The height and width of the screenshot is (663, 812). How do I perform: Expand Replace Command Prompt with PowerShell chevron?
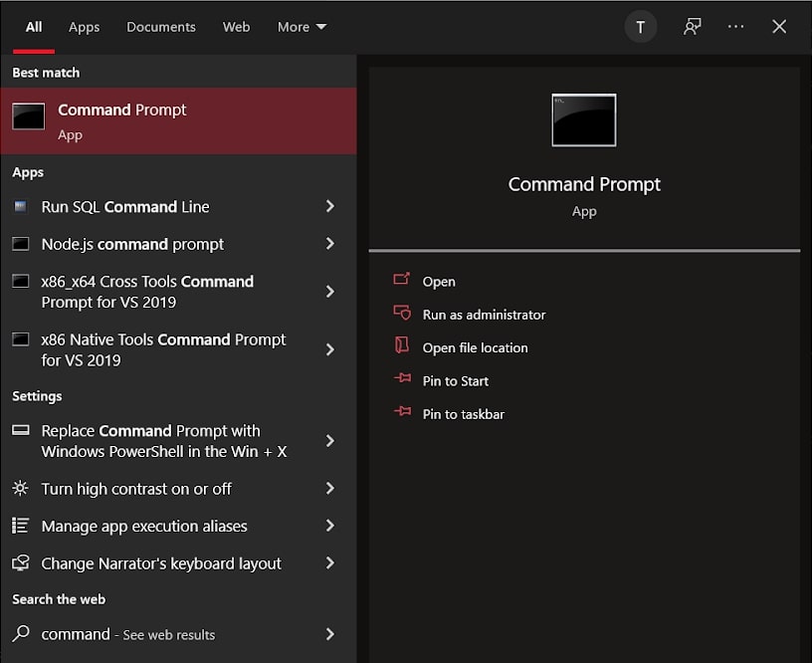point(330,441)
